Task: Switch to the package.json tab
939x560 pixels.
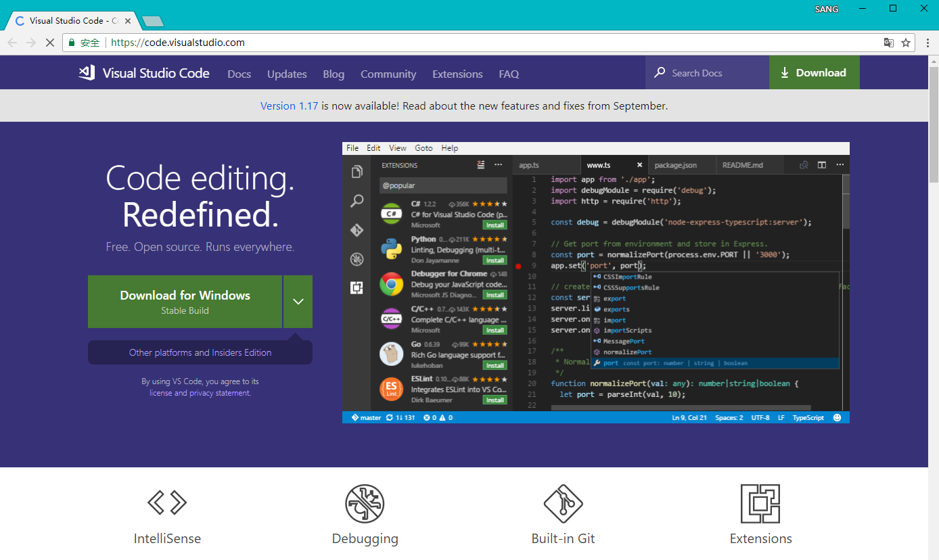Action: point(675,164)
